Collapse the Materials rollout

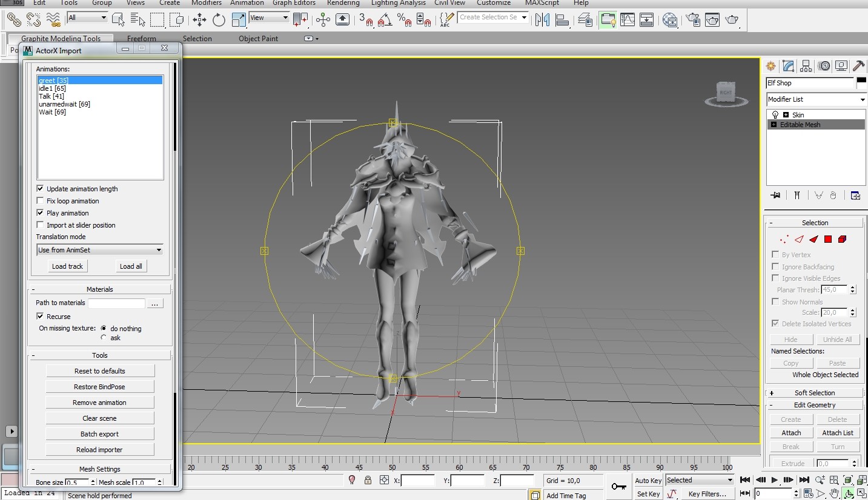click(x=100, y=289)
